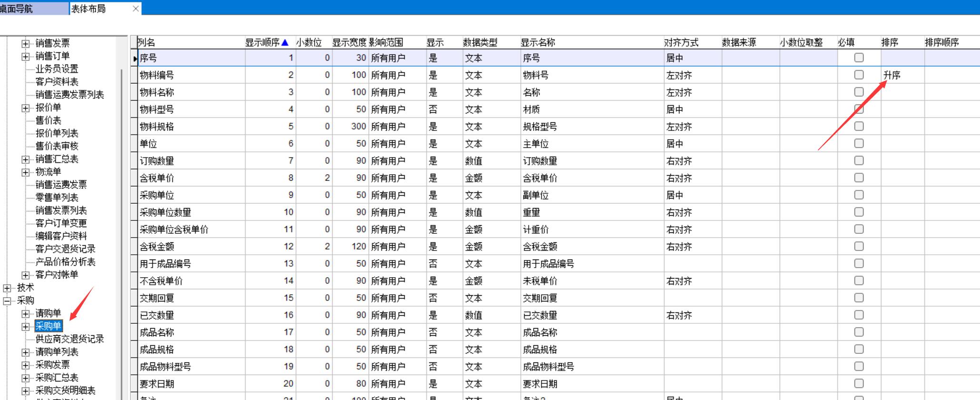The height and width of the screenshot is (400, 980).
Task: Expand the 请购单 tree node
Action: click(x=26, y=314)
